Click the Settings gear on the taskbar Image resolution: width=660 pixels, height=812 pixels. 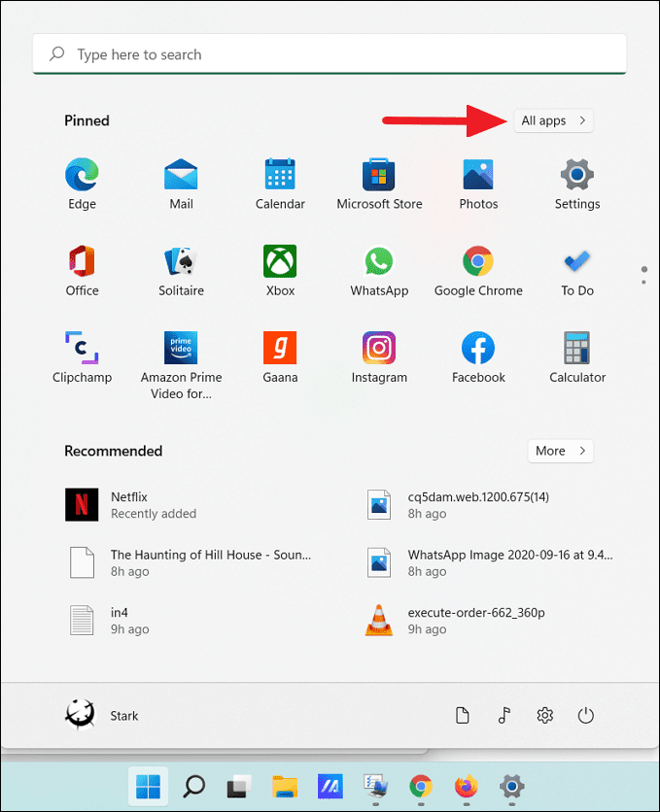[512, 787]
